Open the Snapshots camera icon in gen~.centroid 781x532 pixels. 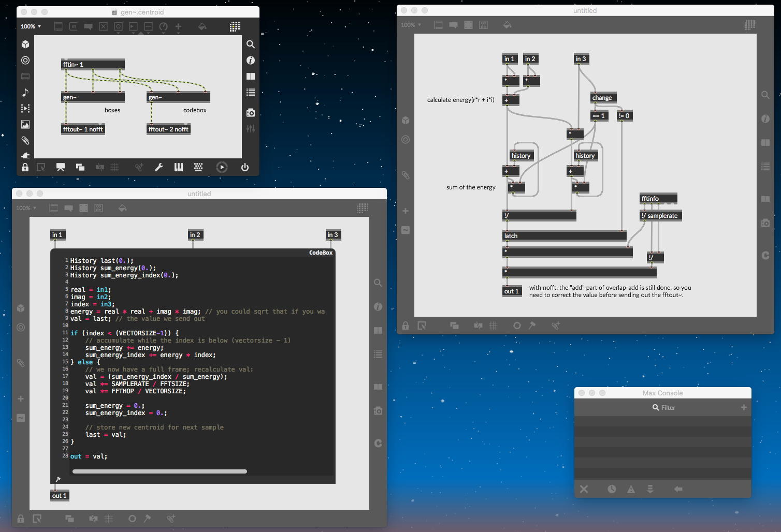coord(251,112)
